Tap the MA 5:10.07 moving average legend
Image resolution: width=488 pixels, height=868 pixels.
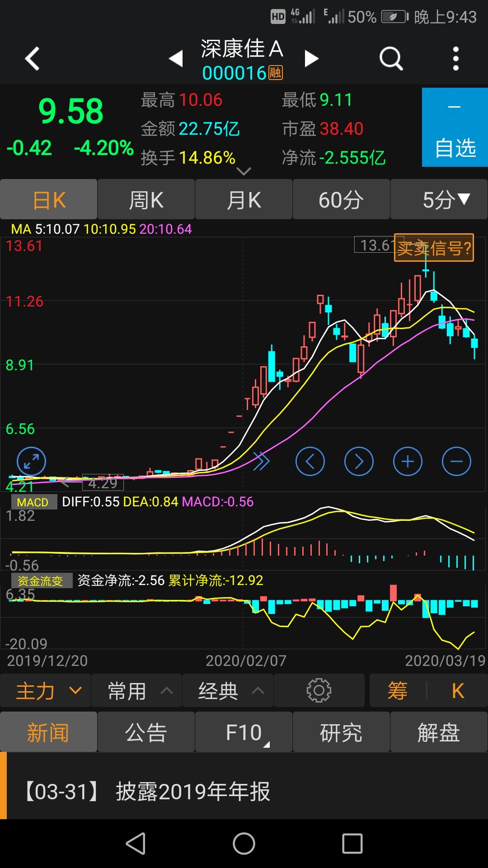(x=45, y=229)
